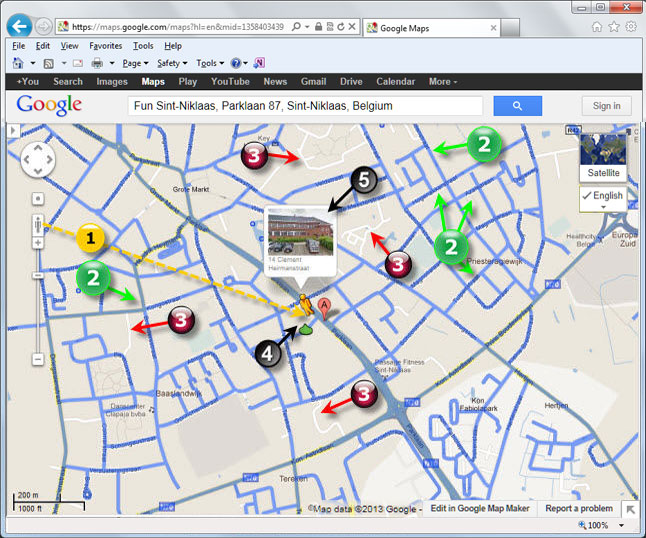Open the Help menu

[173, 46]
